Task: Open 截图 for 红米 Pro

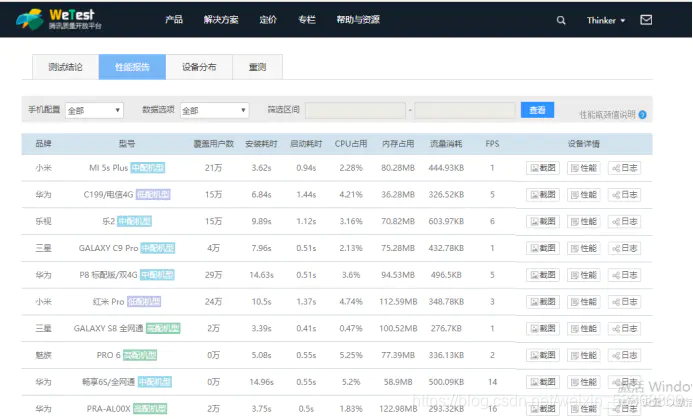Action: click(x=543, y=302)
